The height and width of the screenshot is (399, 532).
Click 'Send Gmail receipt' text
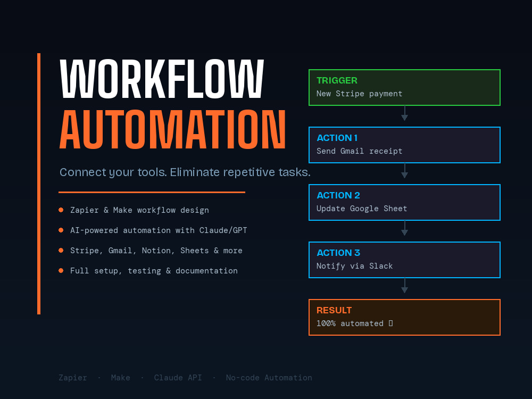359,151
